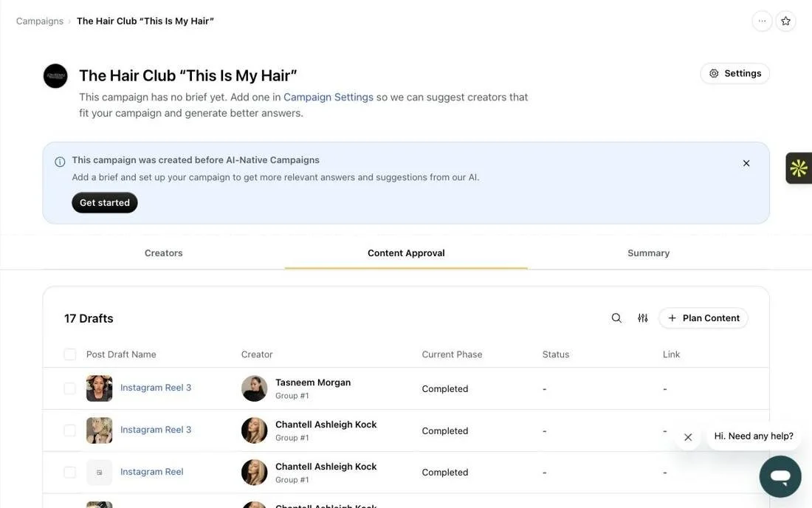Open the Instagram Reel draft link

[152, 472]
